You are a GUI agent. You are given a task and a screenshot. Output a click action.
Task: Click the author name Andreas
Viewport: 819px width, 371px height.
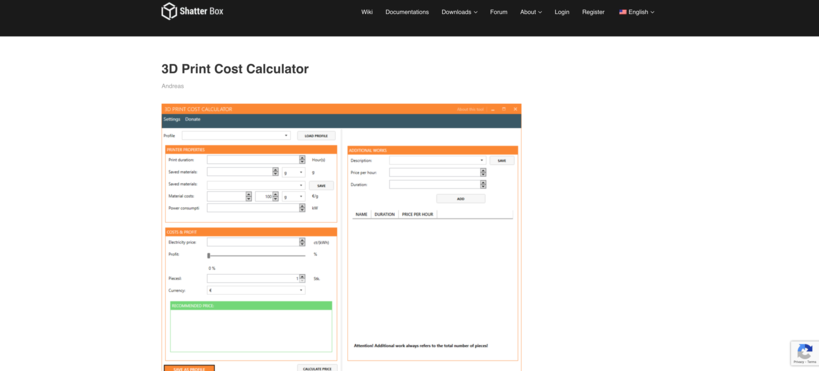(x=172, y=86)
